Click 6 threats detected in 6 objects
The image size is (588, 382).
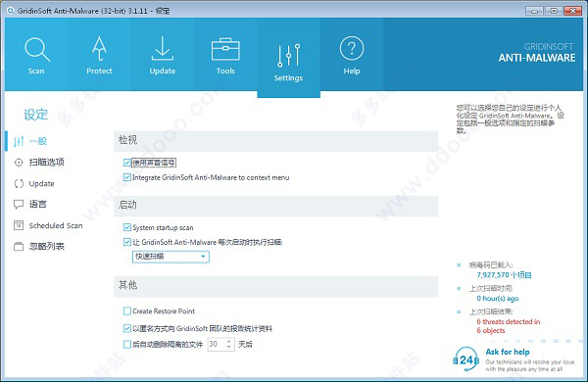tap(508, 326)
